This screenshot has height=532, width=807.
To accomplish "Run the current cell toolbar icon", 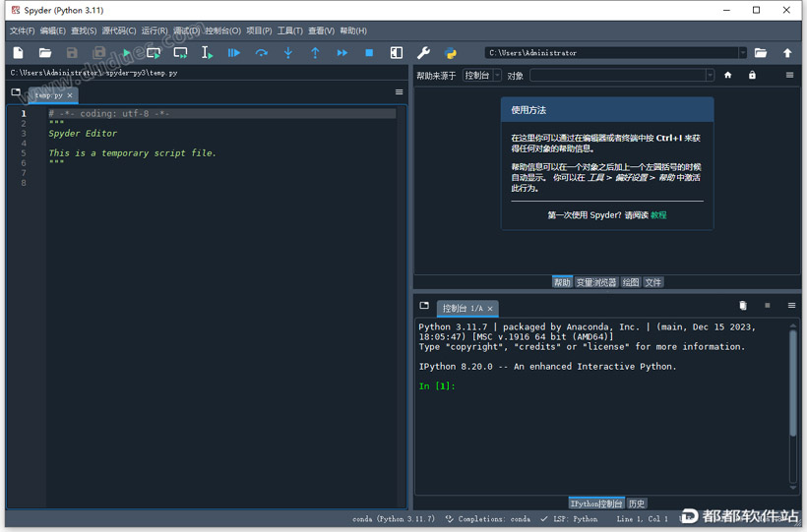I will point(154,52).
